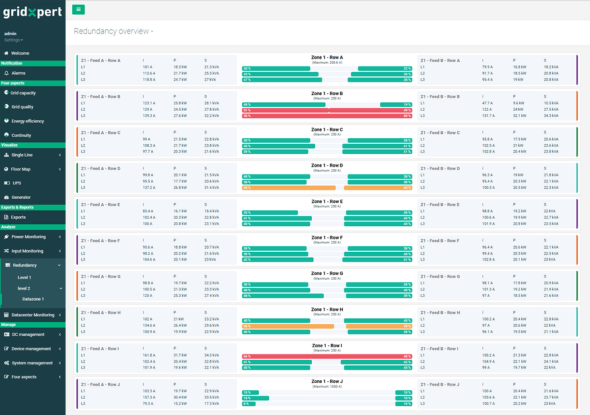Click the DC management icon

6,334
